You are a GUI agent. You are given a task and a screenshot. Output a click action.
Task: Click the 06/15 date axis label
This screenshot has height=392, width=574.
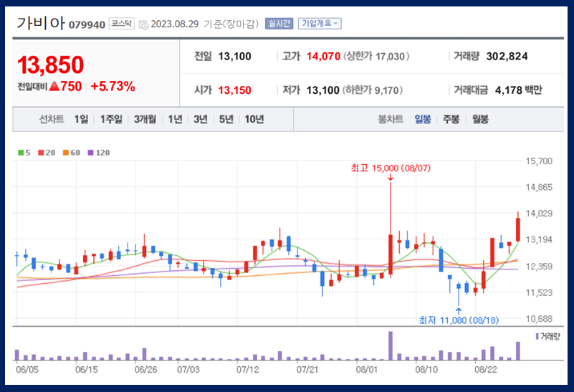coord(87,369)
